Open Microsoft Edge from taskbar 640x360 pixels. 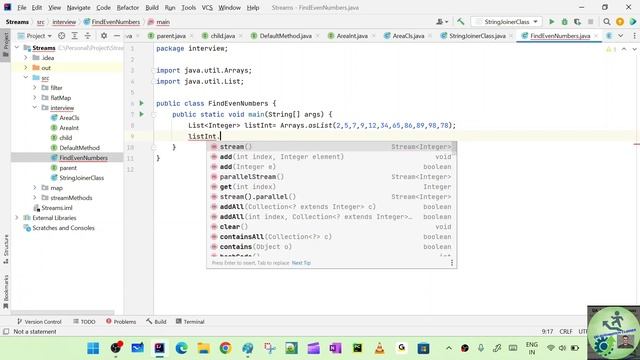tap(181, 348)
